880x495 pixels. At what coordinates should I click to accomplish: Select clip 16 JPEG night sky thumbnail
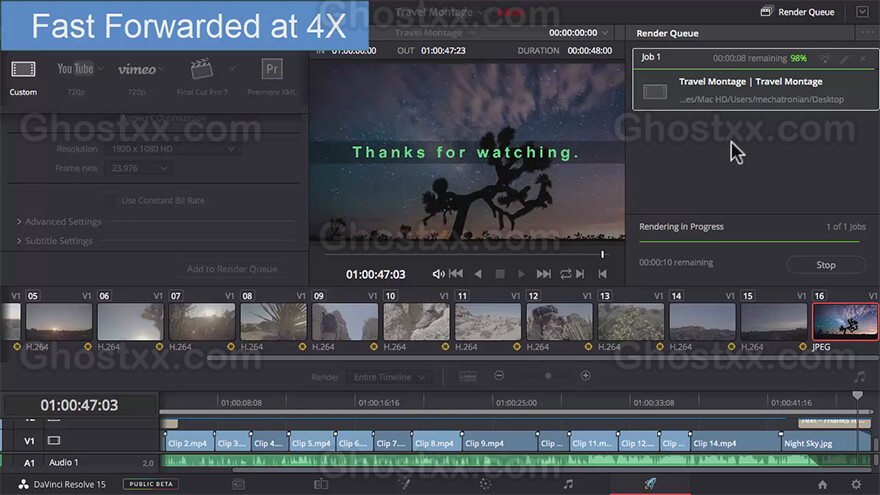tap(845, 322)
